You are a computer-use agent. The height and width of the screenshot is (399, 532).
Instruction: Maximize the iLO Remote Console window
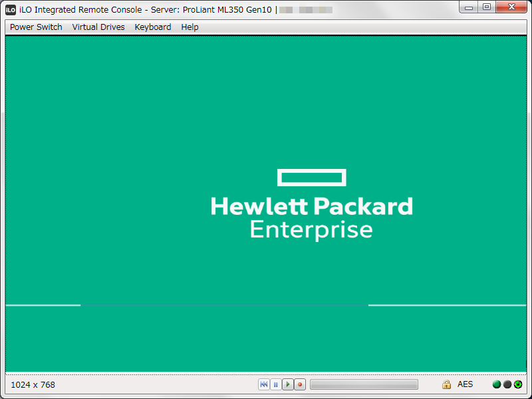click(x=487, y=7)
